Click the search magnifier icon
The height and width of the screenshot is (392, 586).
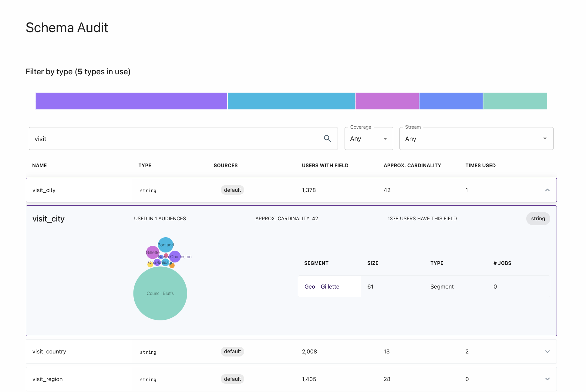coord(327,139)
